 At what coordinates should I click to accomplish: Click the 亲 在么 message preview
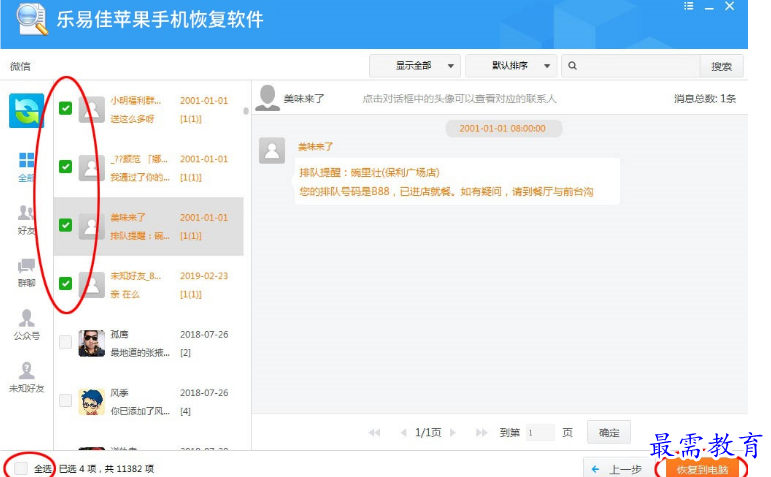pos(125,294)
